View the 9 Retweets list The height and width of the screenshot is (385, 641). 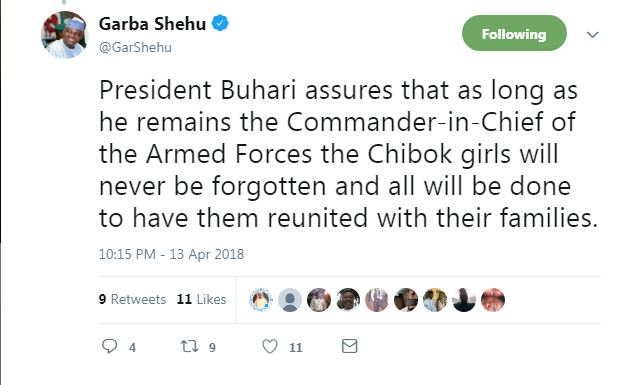point(132,299)
